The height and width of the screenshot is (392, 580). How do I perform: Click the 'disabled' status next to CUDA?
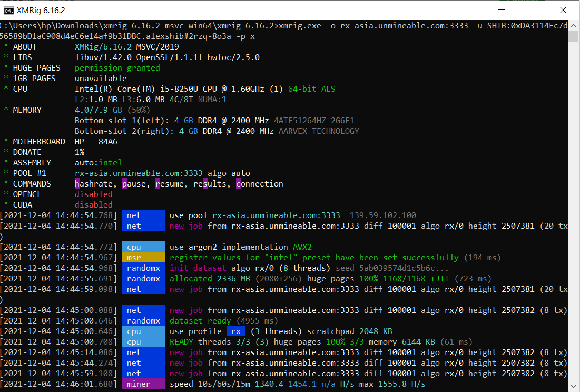pyautogui.click(x=94, y=205)
